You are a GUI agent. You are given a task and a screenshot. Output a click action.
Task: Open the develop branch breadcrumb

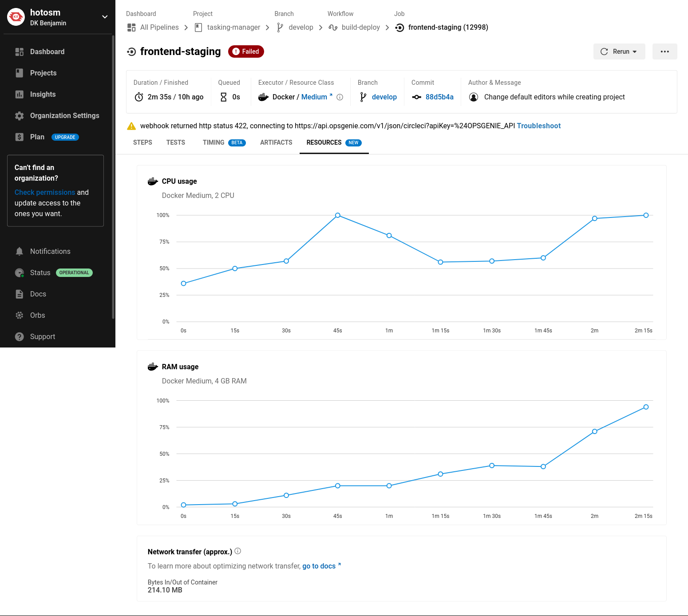[301, 27]
